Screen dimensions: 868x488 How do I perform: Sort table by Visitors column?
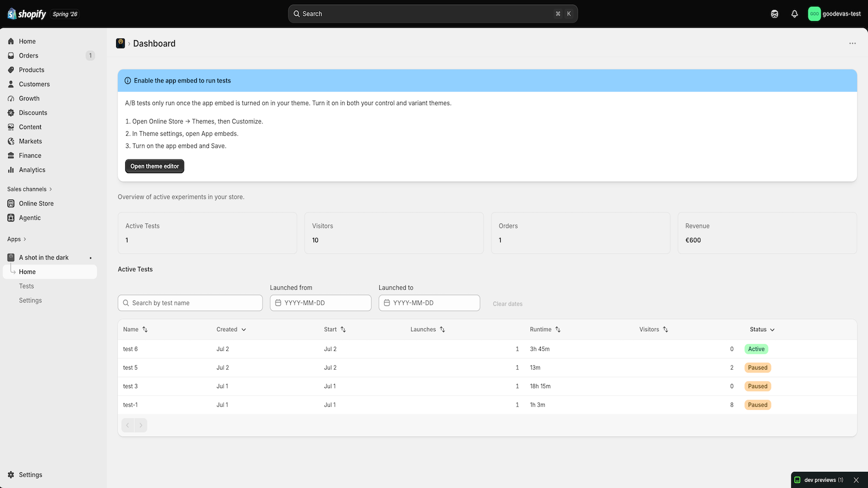(x=654, y=330)
